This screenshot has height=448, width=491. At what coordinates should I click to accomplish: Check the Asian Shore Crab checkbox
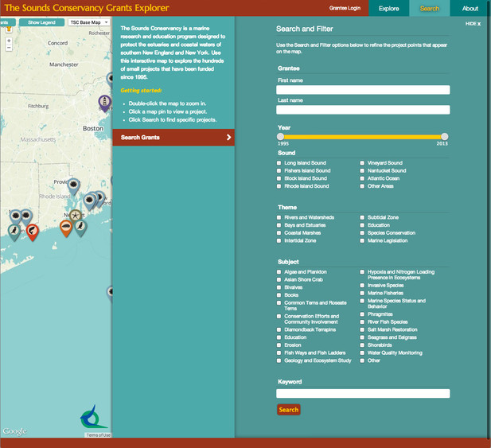pyautogui.click(x=279, y=279)
